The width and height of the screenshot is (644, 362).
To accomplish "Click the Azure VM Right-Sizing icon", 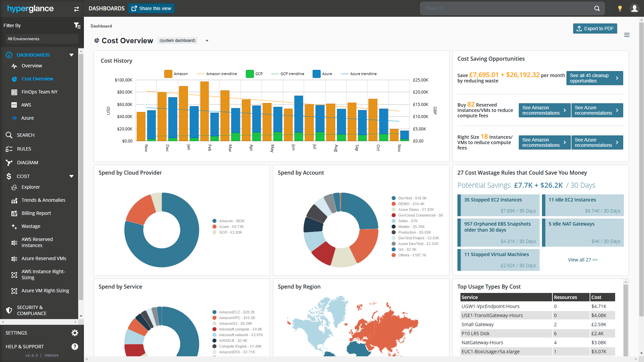I will click(x=14, y=291).
